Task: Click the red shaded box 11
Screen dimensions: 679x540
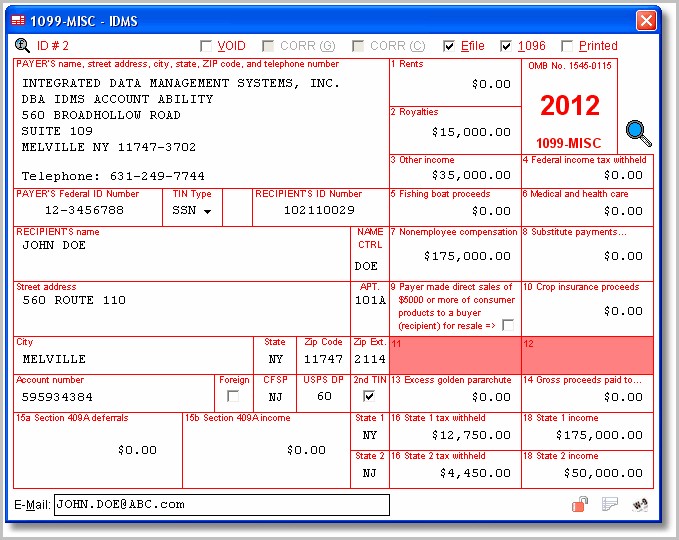Action: click(455, 356)
